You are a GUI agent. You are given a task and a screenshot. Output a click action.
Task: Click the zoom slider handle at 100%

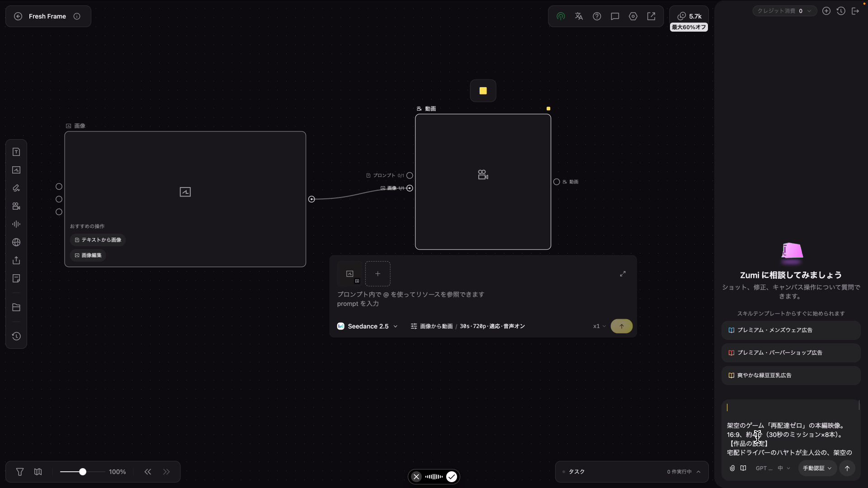pos(83,472)
